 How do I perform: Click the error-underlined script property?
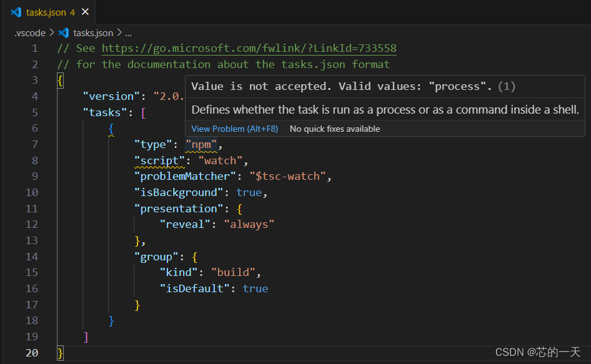click(x=158, y=160)
